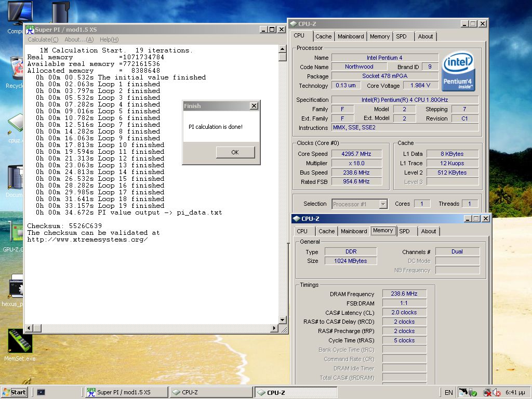Click the Core Speed 4295.7 MHz value
Screen dimensions: 532x399
click(356, 154)
